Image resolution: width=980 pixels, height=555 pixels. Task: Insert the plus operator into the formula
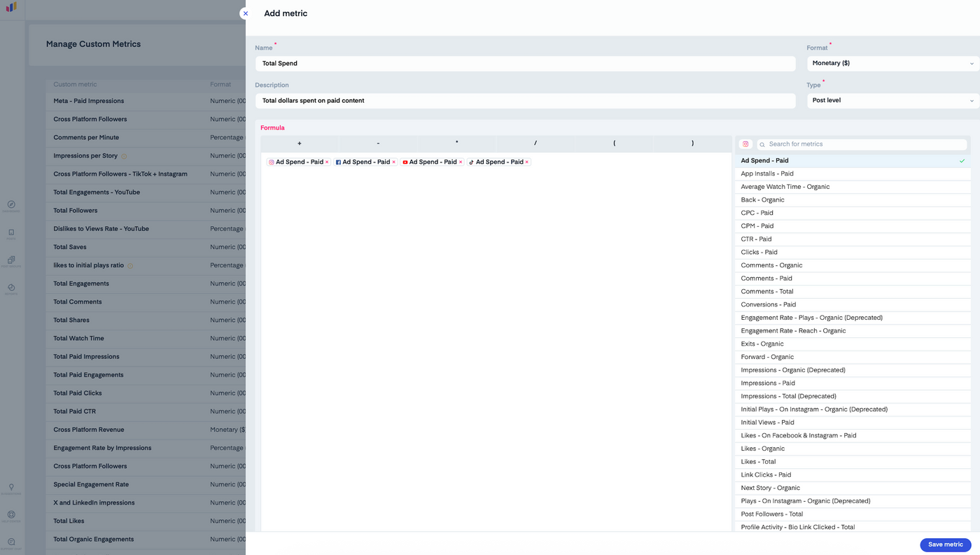pyautogui.click(x=300, y=143)
